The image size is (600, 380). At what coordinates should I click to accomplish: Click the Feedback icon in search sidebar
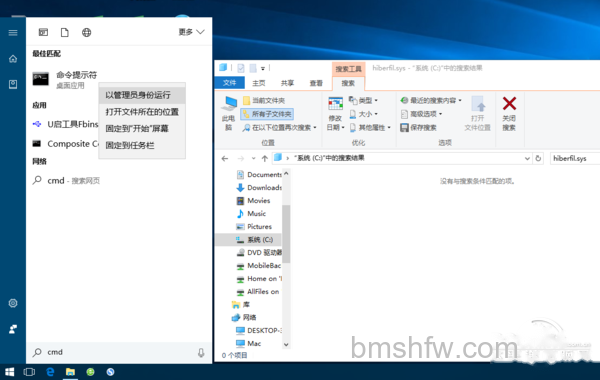(13, 329)
